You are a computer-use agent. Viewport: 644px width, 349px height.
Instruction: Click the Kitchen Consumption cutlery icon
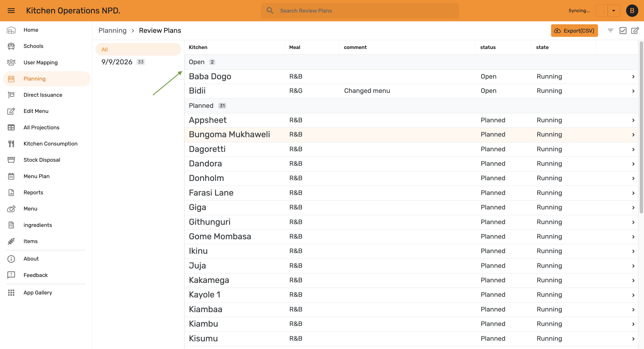11,144
